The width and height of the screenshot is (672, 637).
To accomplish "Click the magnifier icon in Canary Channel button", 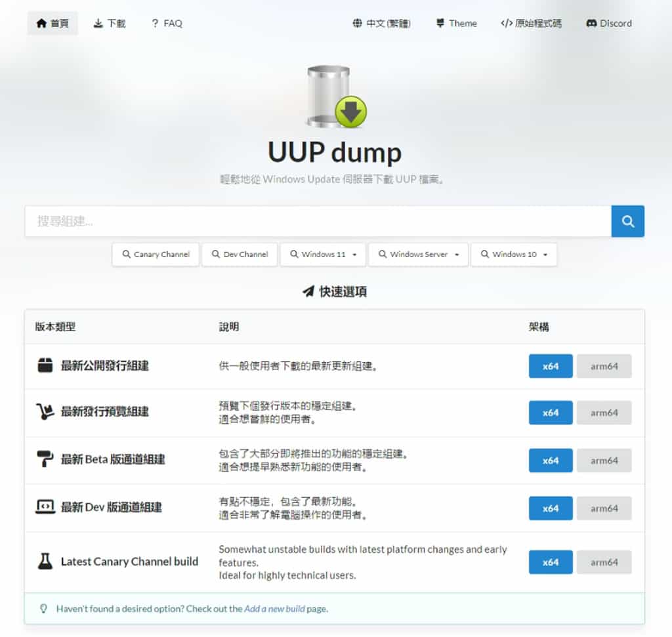I will (127, 254).
